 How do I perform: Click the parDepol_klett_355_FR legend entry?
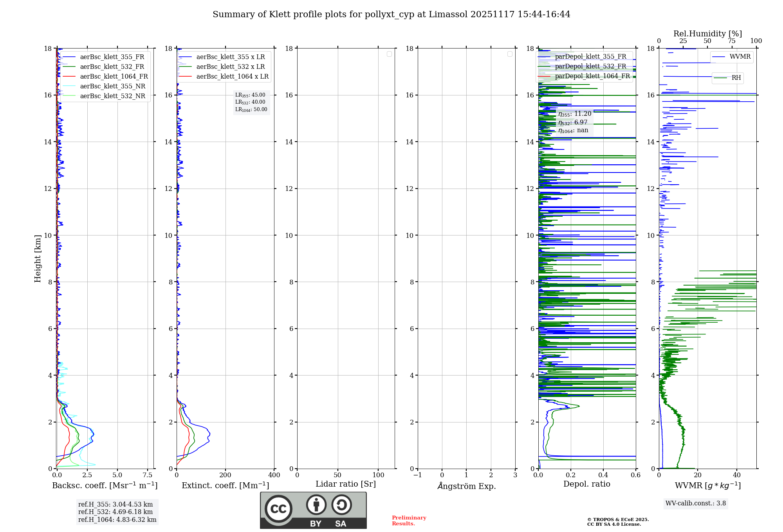[590, 57]
